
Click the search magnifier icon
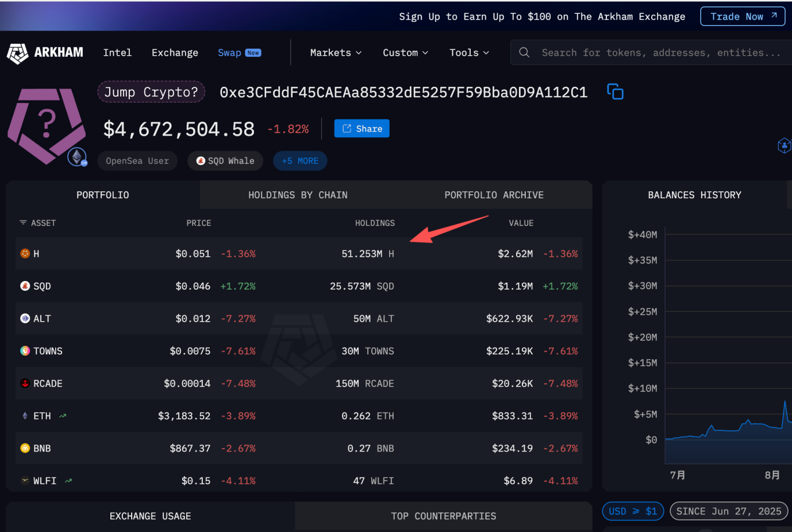click(x=524, y=53)
